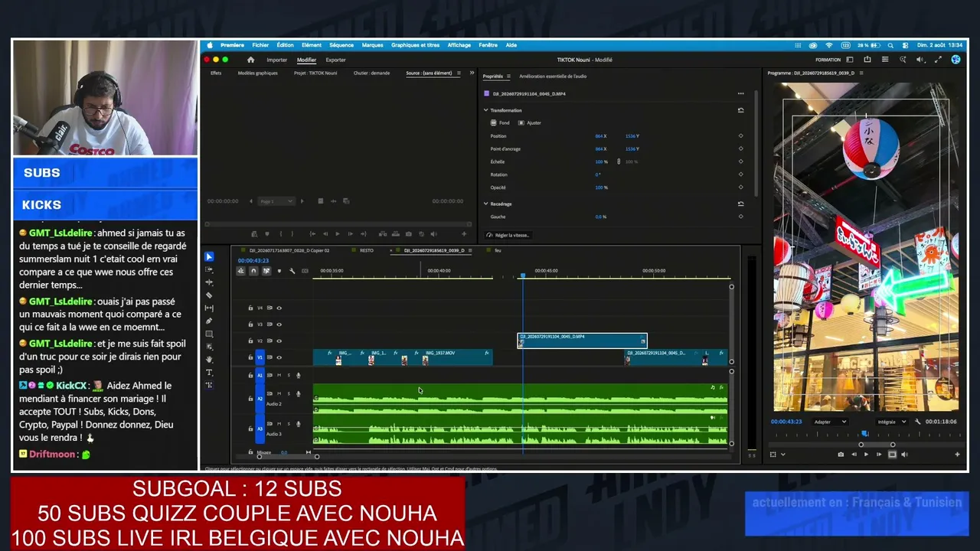Toggle nest-or-individual clips insert mode
980x551 pixels.
(x=241, y=271)
